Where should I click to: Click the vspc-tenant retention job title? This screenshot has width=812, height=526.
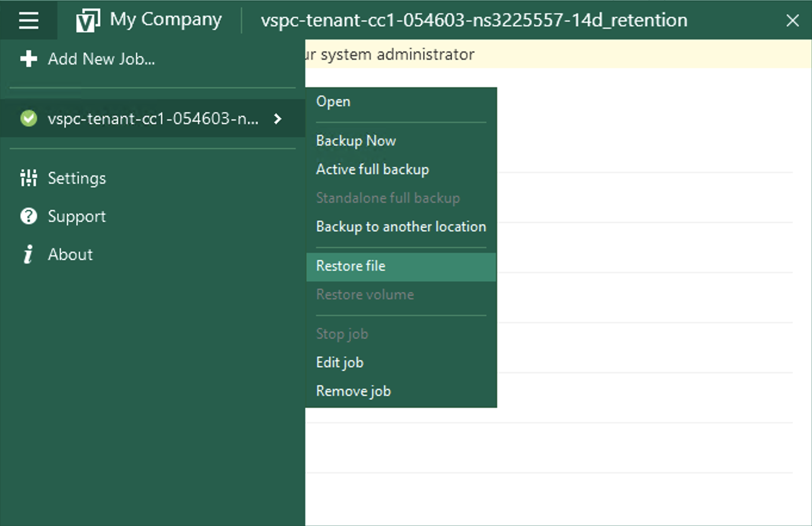473,20
